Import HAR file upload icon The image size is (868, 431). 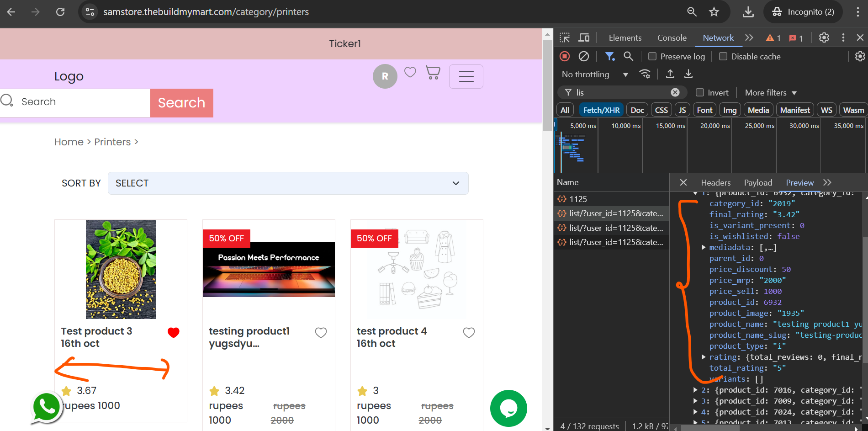[670, 74]
